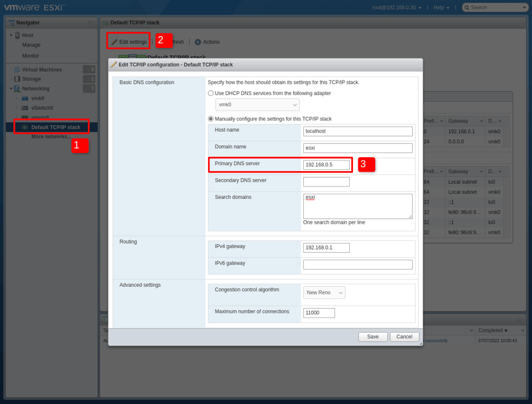Open the vmk0 adapter dropdown
Screen dimensions: 532x404
tap(257, 105)
